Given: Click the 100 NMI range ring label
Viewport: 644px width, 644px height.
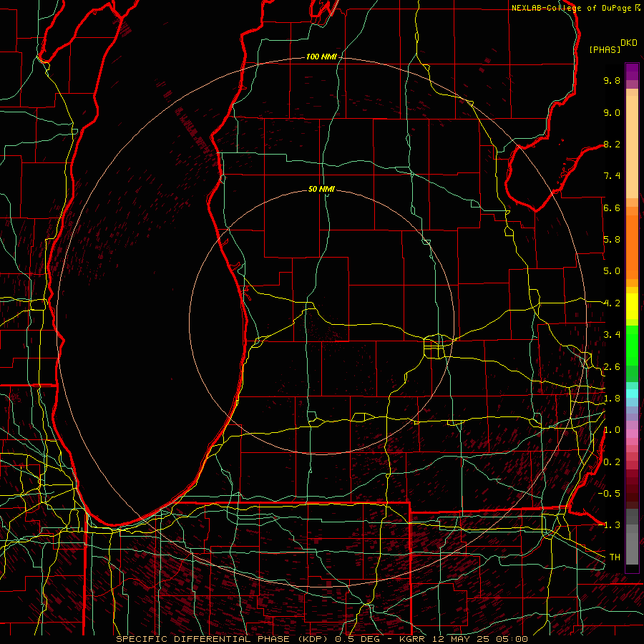Looking at the screenshot, I should click(321, 57).
